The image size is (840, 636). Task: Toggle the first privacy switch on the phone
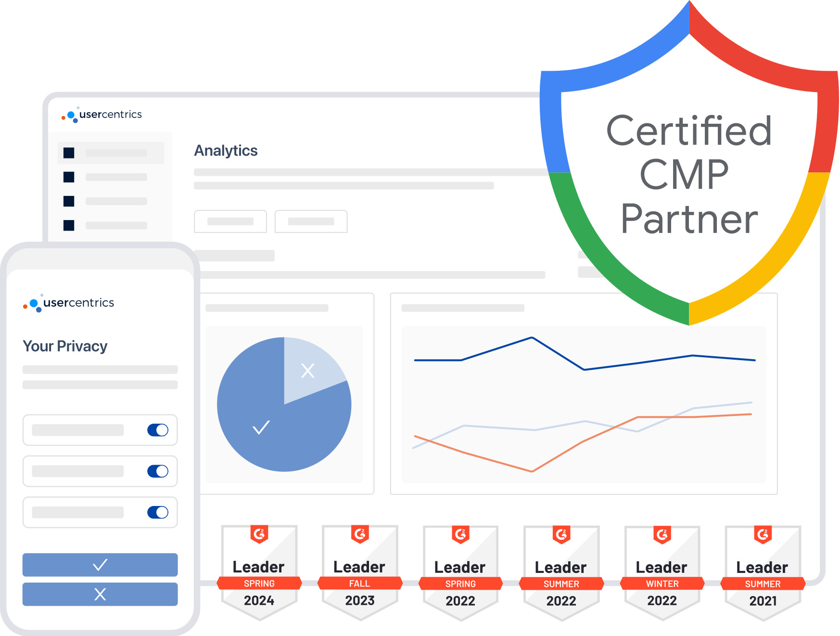pyautogui.click(x=158, y=430)
